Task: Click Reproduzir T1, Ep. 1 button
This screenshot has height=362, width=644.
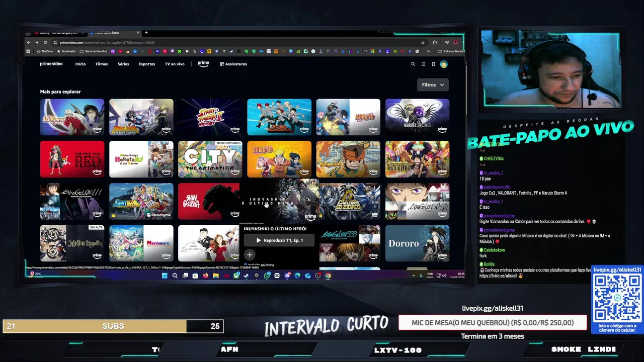Action: (x=279, y=240)
